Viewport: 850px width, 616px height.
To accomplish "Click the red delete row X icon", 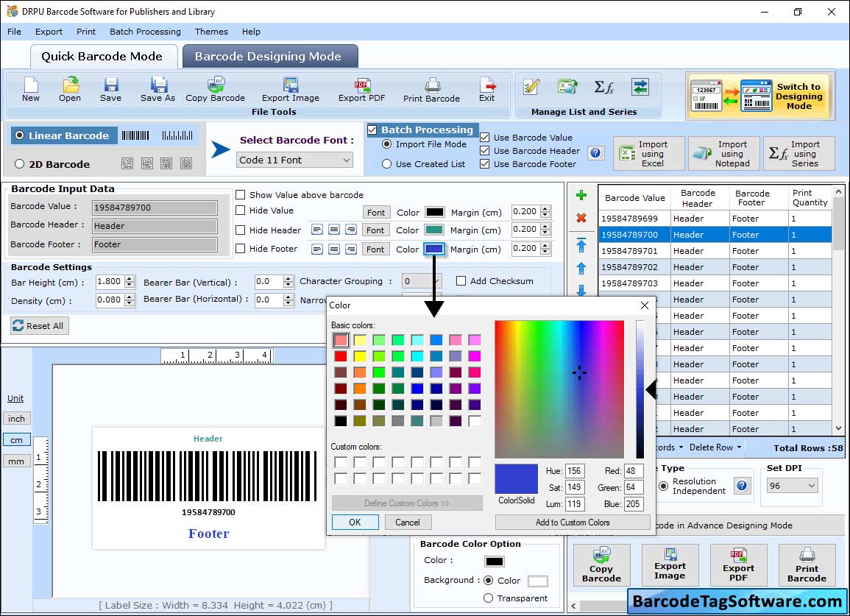I will click(581, 218).
